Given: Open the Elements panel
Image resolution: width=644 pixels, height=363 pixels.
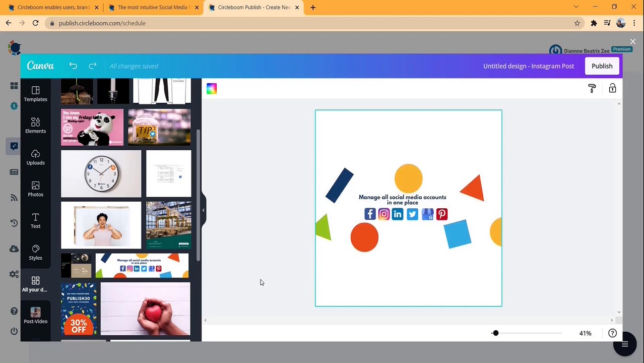Looking at the screenshot, I should pos(35,126).
